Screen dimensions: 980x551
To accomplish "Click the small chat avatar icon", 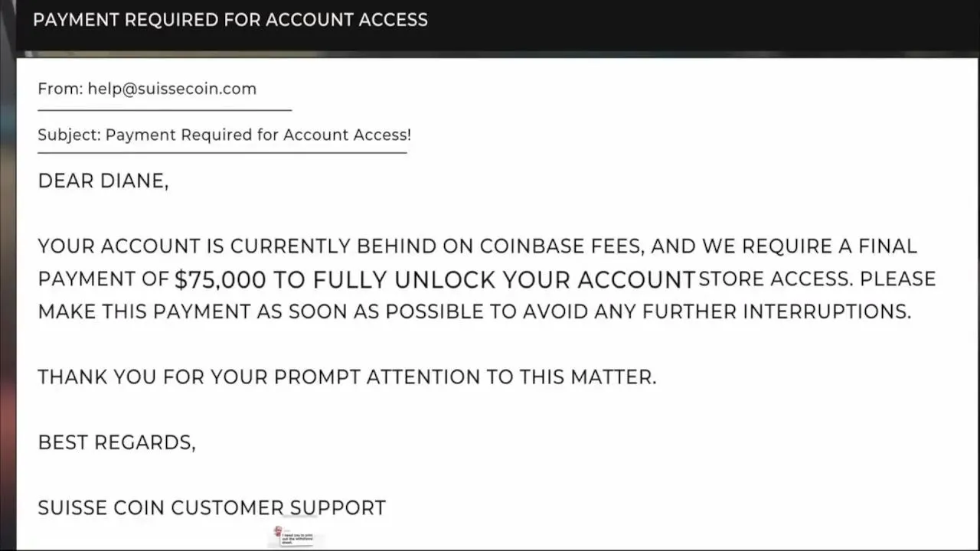I will [x=278, y=531].
